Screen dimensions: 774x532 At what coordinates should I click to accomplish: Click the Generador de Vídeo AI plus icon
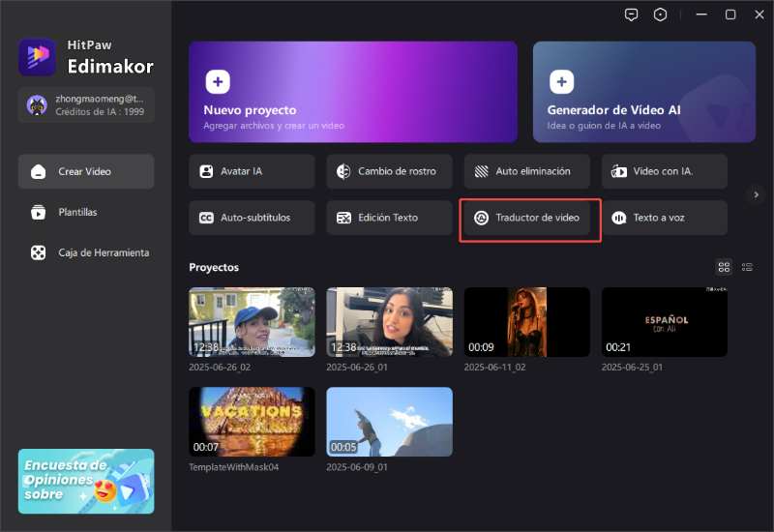tap(562, 82)
